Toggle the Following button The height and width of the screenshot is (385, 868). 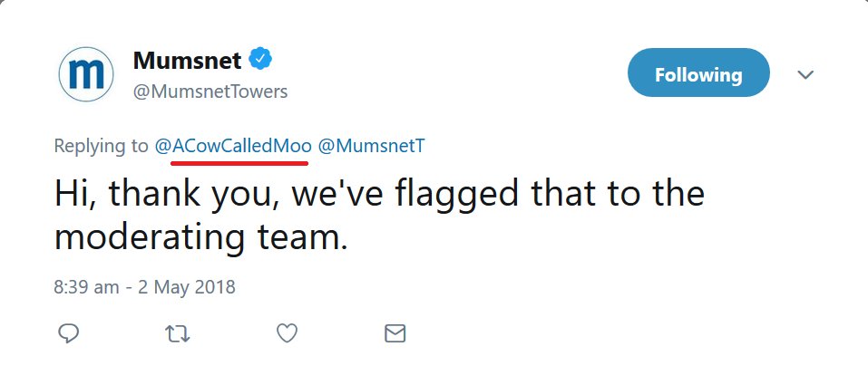pyautogui.click(x=698, y=73)
